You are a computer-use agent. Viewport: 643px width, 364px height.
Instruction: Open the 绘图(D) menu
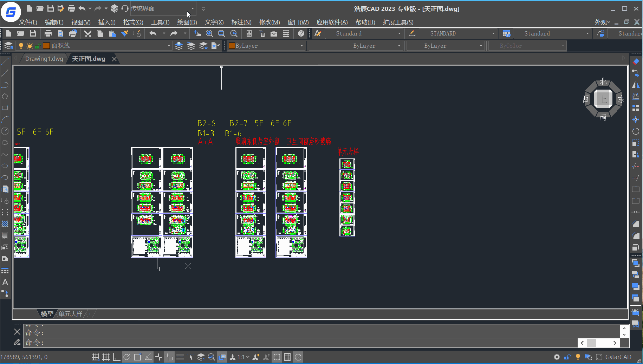click(x=187, y=22)
